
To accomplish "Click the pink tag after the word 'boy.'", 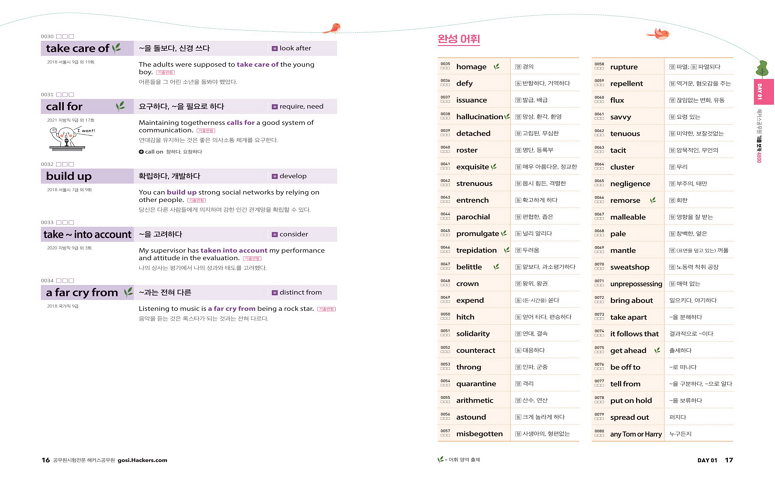I will [x=166, y=73].
